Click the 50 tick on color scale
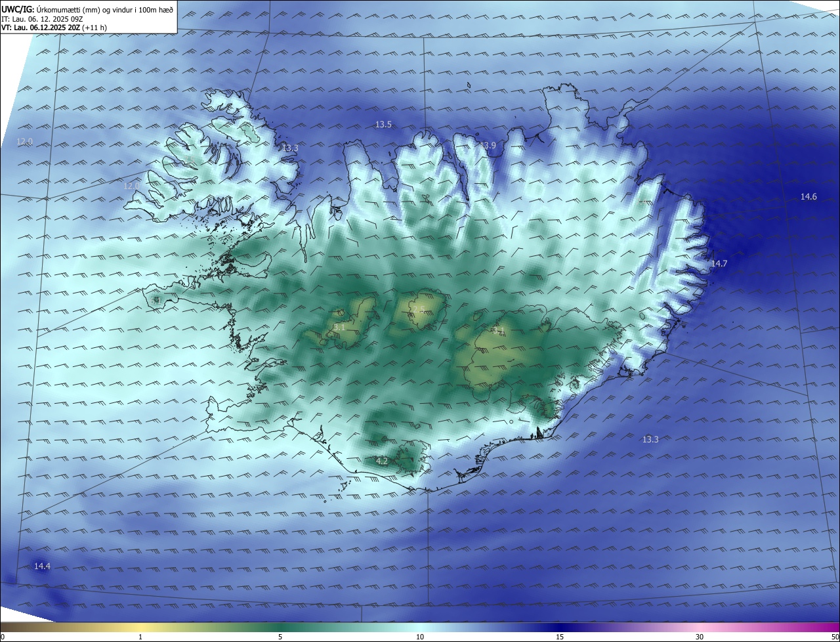The width and height of the screenshot is (840, 642). (x=835, y=637)
